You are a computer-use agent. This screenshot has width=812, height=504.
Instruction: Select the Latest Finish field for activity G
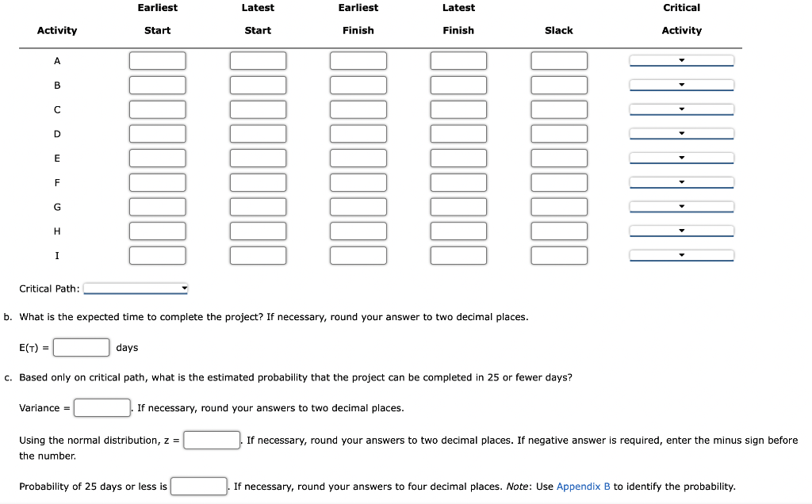tap(458, 206)
